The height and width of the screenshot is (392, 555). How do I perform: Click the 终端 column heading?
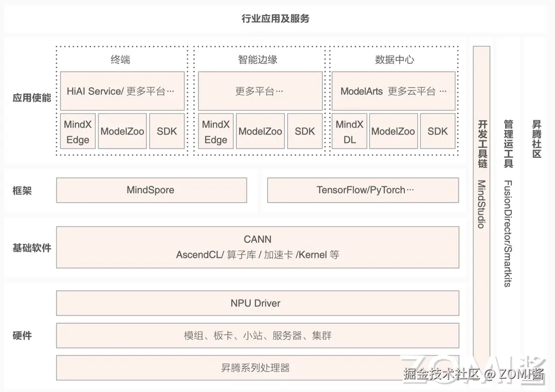(x=120, y=60)
